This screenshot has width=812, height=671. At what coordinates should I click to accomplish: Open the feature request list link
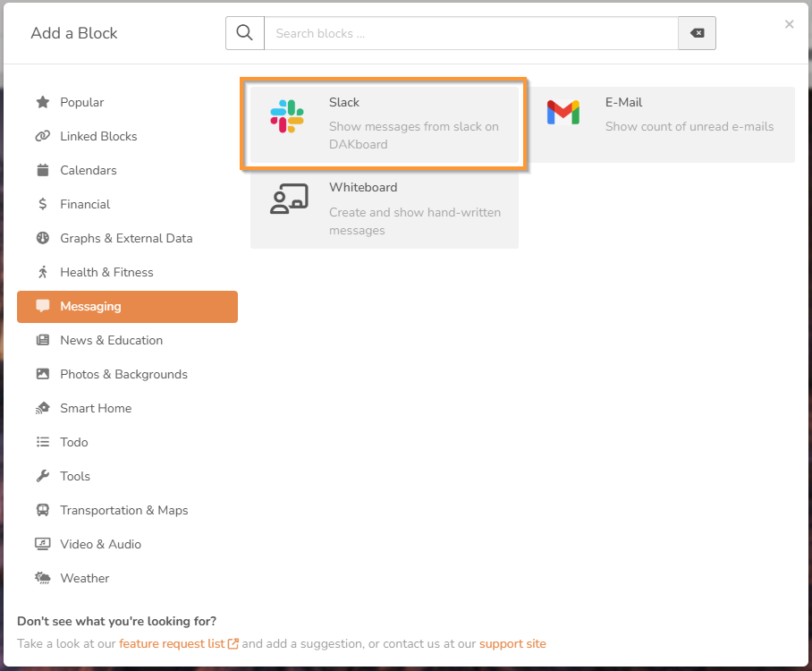coord(172,643)
